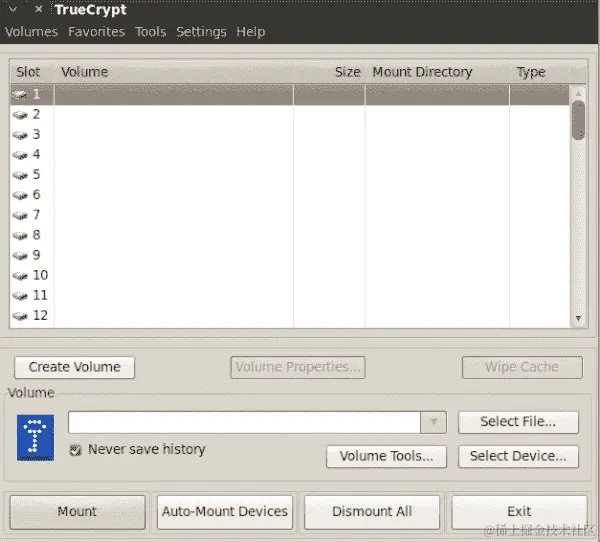Screen dimensions: 600x542
Task: Open the Tools menu
Action: (150, 31)
